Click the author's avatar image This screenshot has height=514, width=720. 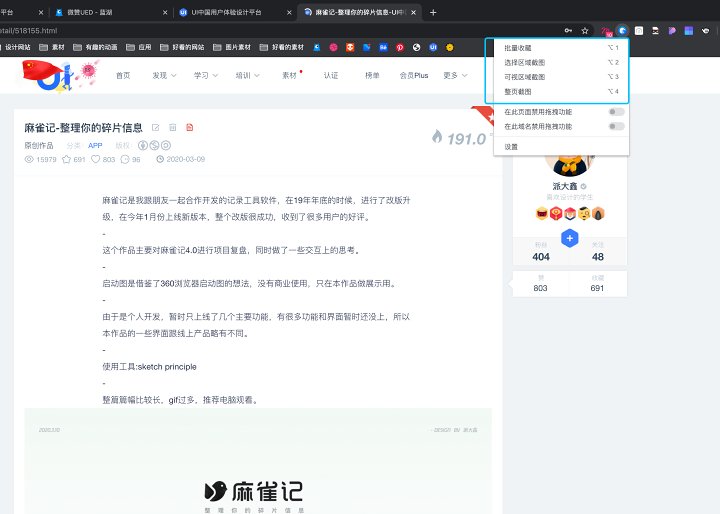570,165
